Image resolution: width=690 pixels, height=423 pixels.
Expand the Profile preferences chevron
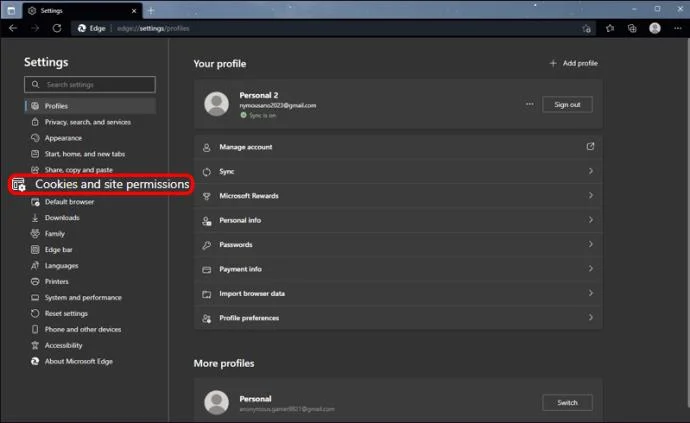click(x=591, y=317)
